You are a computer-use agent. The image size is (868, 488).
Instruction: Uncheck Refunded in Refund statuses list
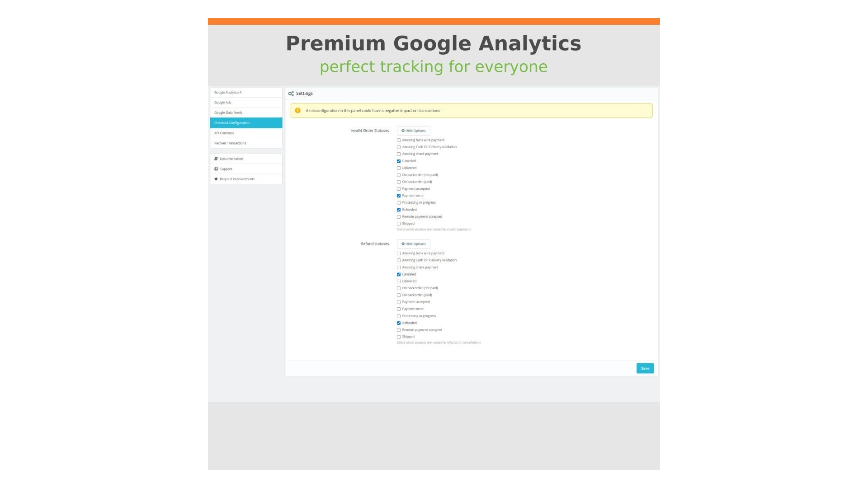coord(399,323)
